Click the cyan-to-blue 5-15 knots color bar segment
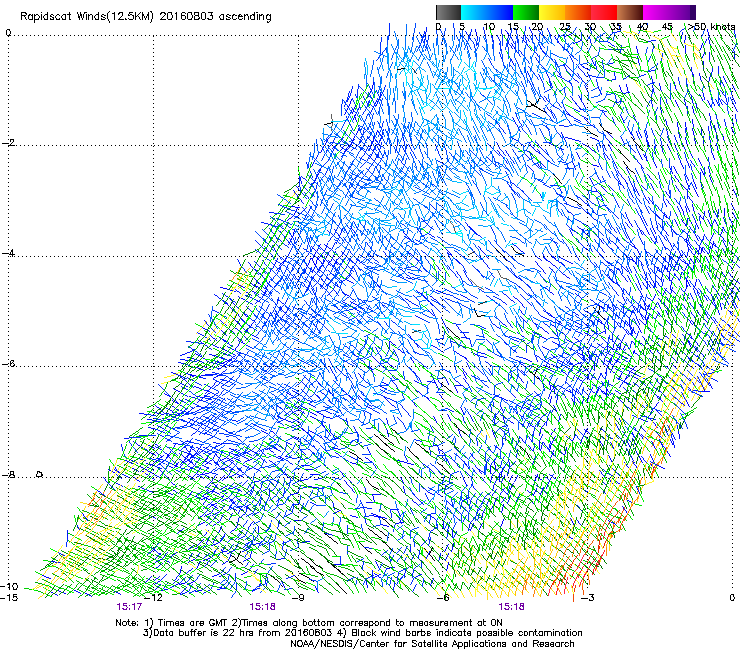740x650 pixels. point(487,12)
